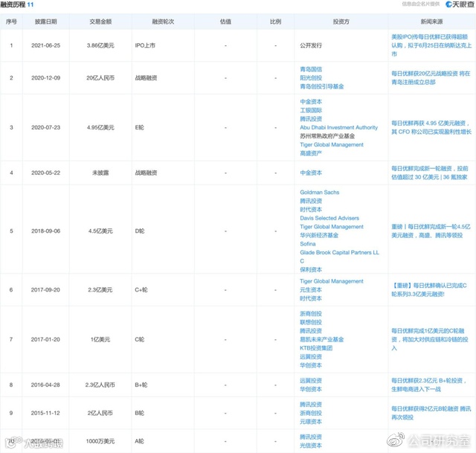
Task: Open the Sofina investor link
Action: (308, 244)
